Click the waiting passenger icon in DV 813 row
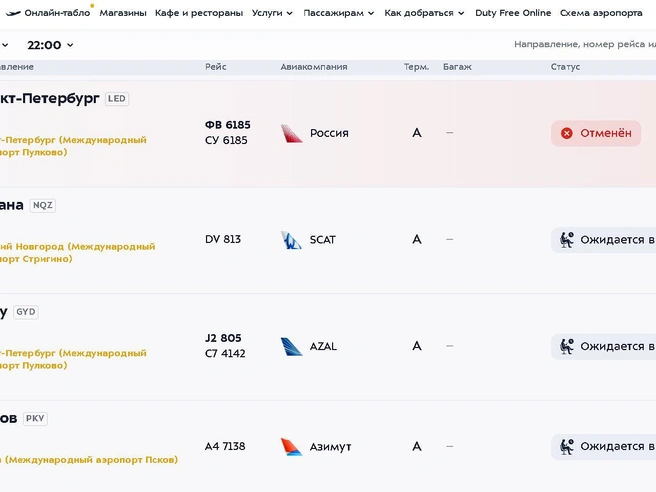This screenshot has height=492, width=656. pyautogui.click(x=567, y=240)
